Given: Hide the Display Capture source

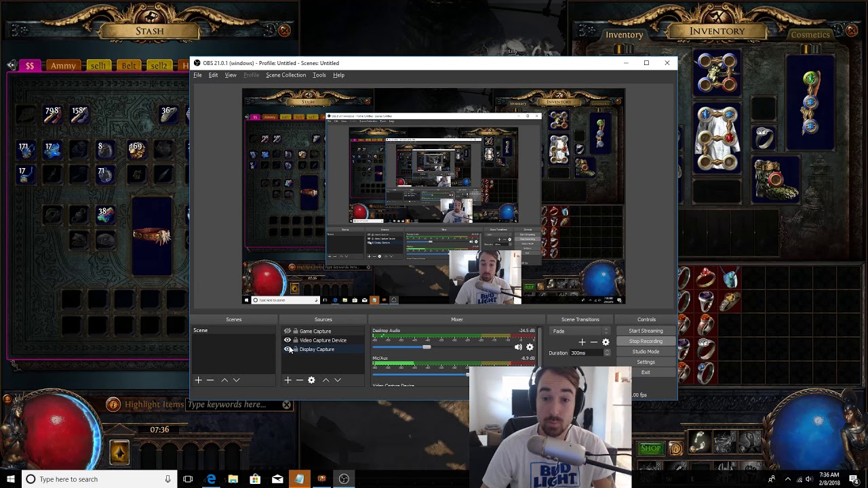Looking at the screenshot, I should tap(287, 349).
